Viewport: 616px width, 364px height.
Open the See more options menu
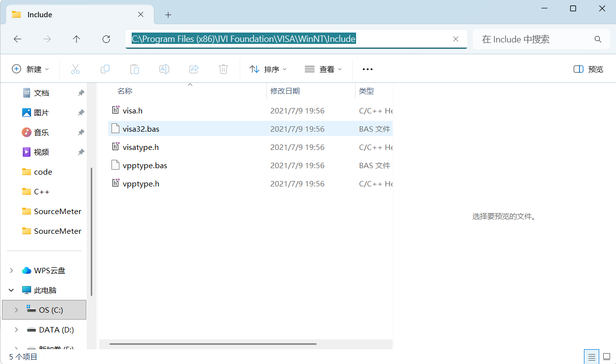(367, 69)
